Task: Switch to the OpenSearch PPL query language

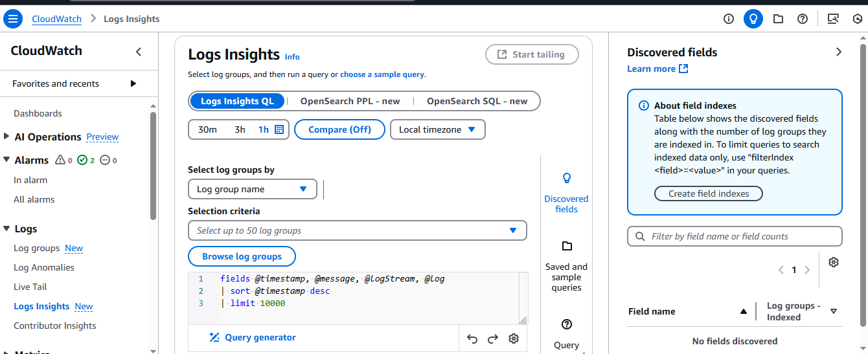Action: (350, 101)
